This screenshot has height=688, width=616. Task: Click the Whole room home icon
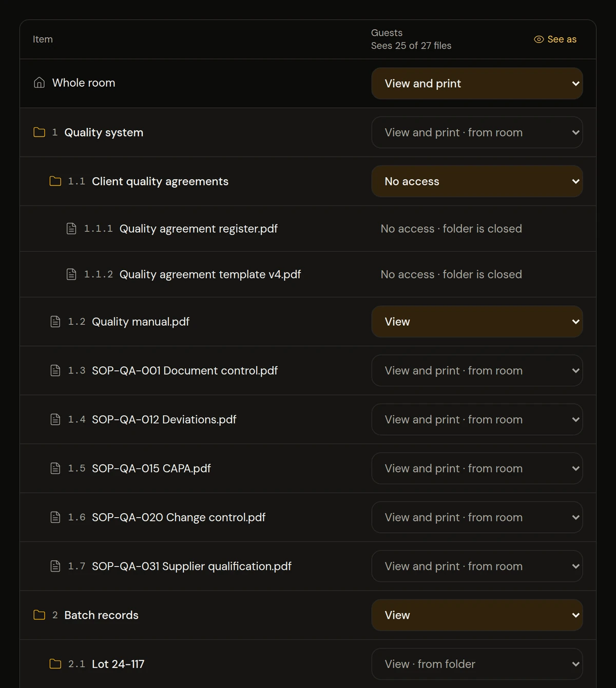(x=39, y=83)
